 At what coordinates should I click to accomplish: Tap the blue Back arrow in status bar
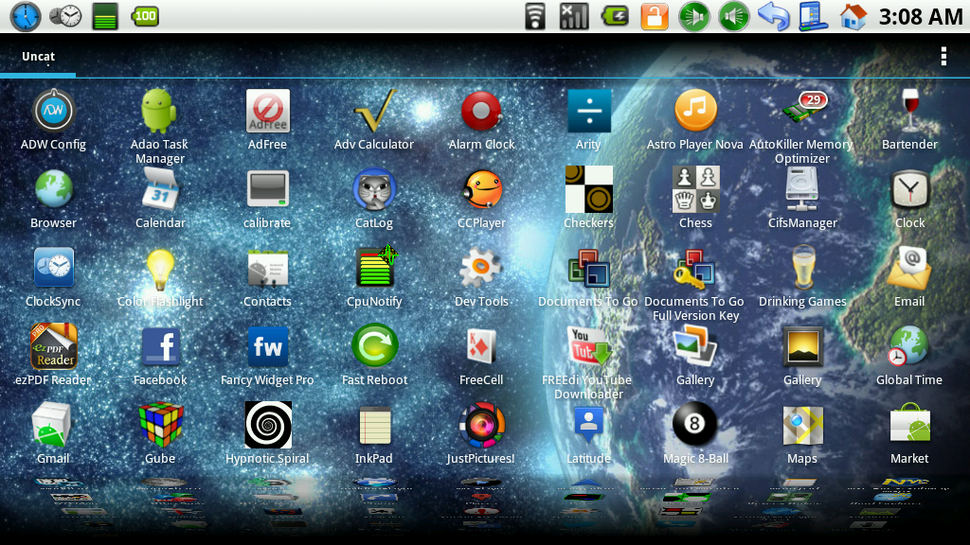tap(774, 16)
